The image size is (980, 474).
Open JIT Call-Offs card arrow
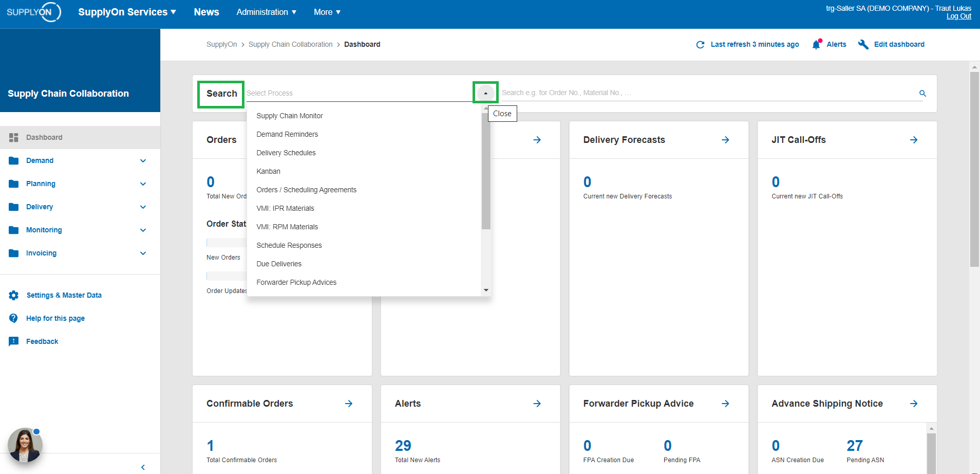(914, 140)
